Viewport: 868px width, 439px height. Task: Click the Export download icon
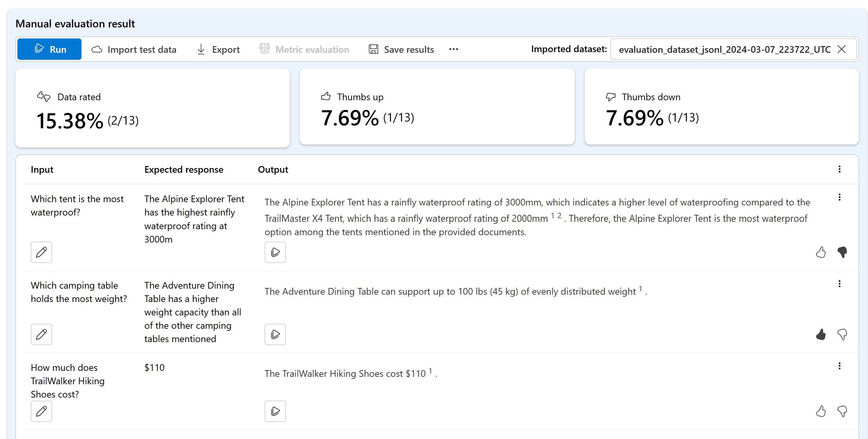coord(201,49)
